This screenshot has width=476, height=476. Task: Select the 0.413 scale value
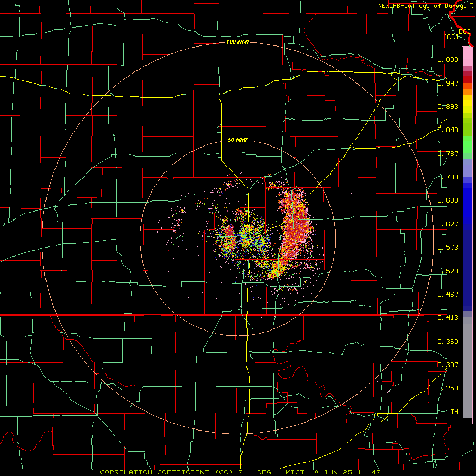[448, 318]
